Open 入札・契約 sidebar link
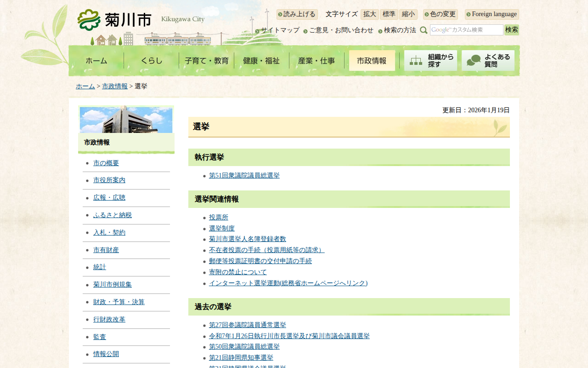Viewport: 588px width, 368px height. coord(109,233)
